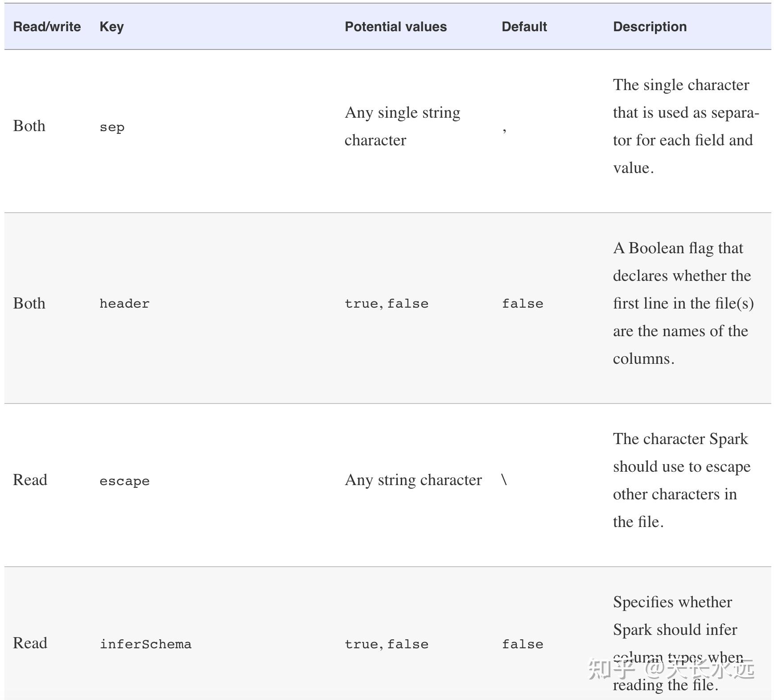Screen dimensions: 774x700
Task: Select the "escape" key cell
Action: tap(124, 481)
